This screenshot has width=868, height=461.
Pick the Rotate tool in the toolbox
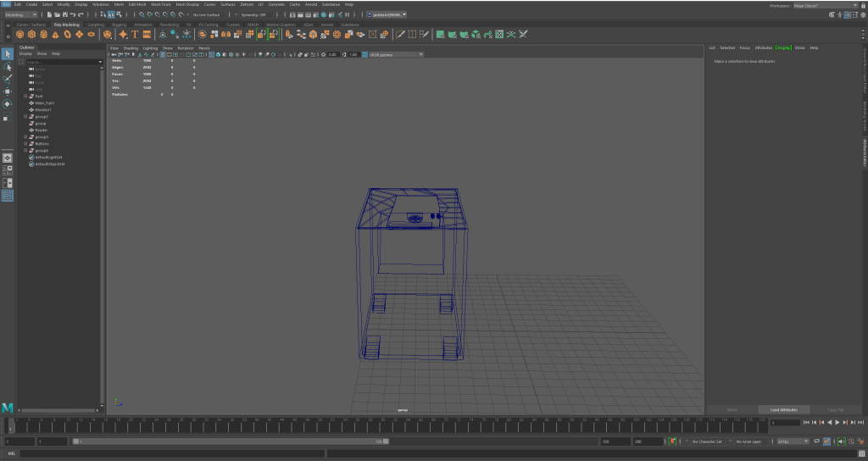(8, 103)
